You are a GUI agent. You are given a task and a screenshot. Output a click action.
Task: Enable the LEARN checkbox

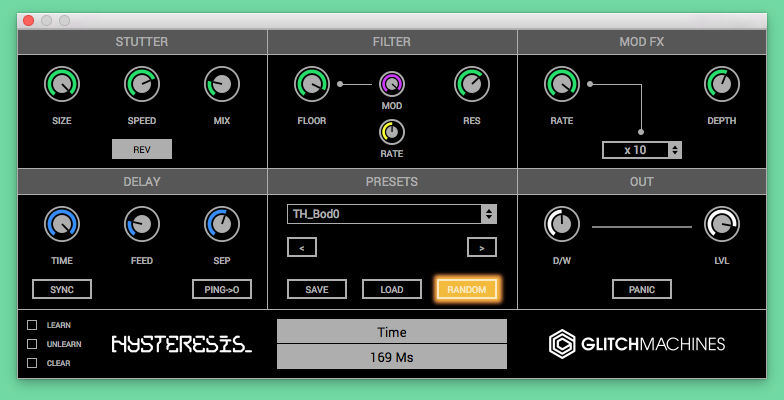click(32, 325)
